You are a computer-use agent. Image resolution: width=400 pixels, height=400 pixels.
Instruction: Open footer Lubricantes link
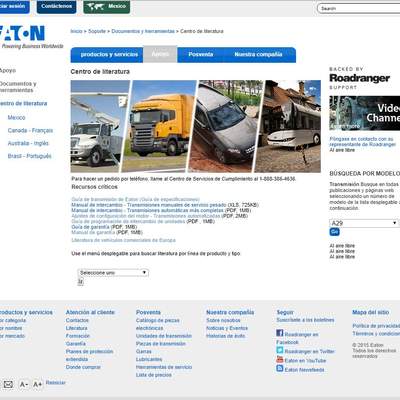(149, 359)
